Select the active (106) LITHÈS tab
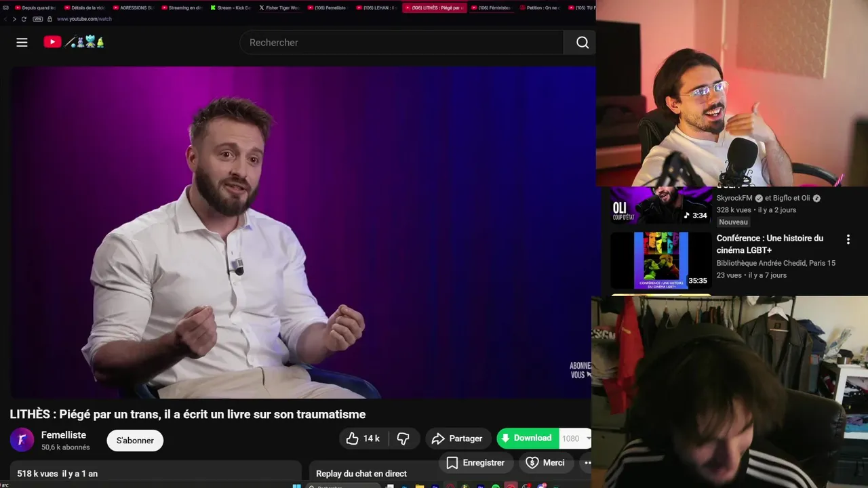Screen dimensions: 868x488 tap(434, 7)
